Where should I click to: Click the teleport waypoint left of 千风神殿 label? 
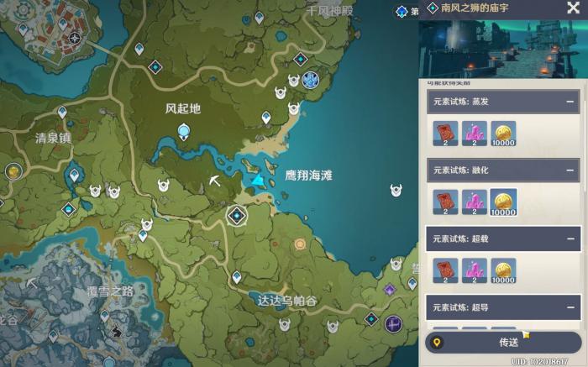pyautogui.click(x=259, y=18)
